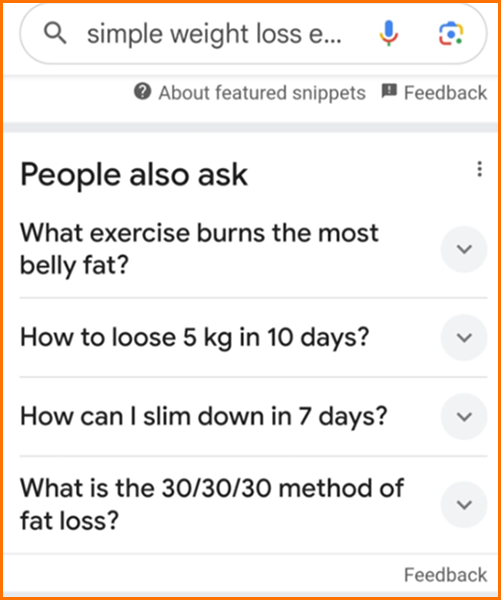Expand chevron for 30/30/30 method question

(464, 505)
